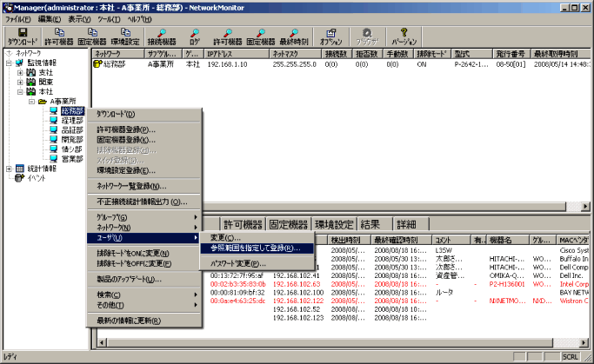Click the 機器名 column header
Viewport: 594px width, 364px height.
508,240
